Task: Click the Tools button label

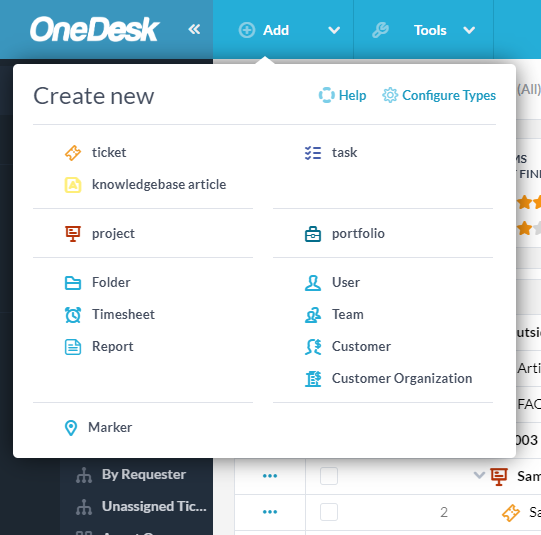Action: tap(430, 30)
